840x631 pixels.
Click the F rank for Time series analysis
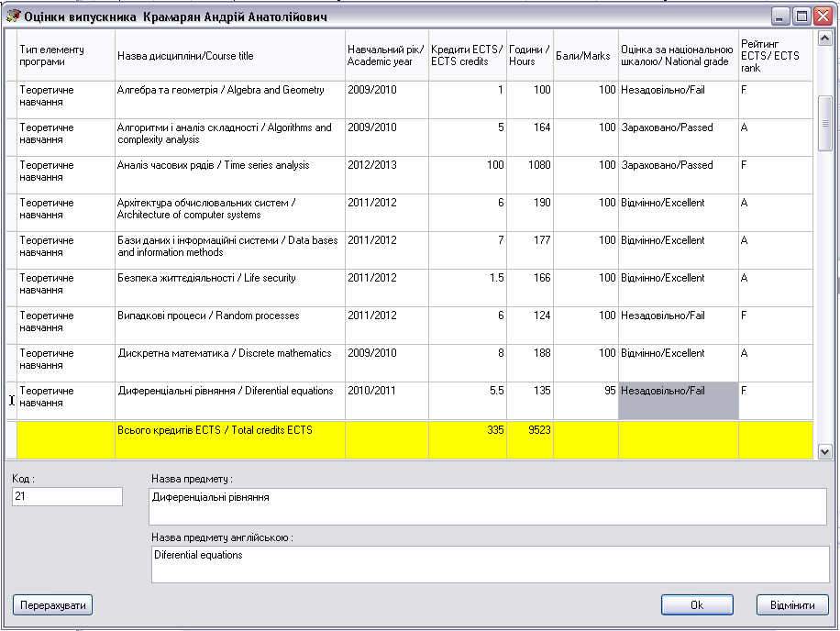pos(776,175)
